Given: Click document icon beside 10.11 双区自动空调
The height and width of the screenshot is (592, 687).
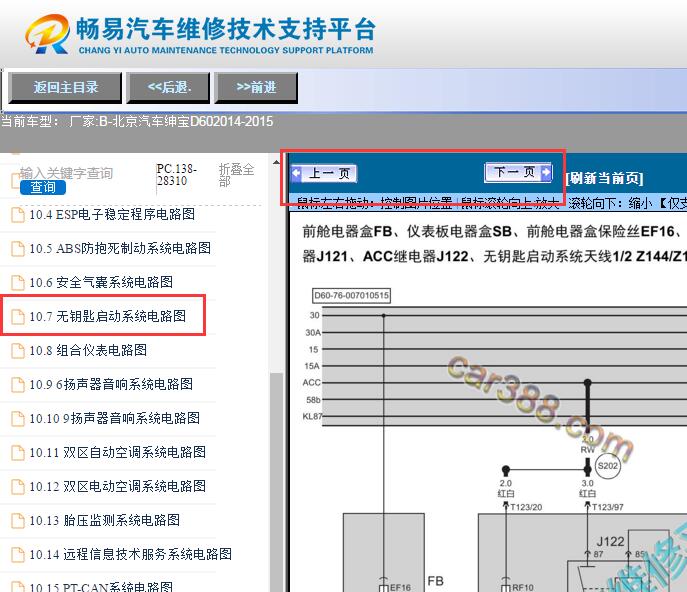Looking at the screenshot, I should 18,452.
